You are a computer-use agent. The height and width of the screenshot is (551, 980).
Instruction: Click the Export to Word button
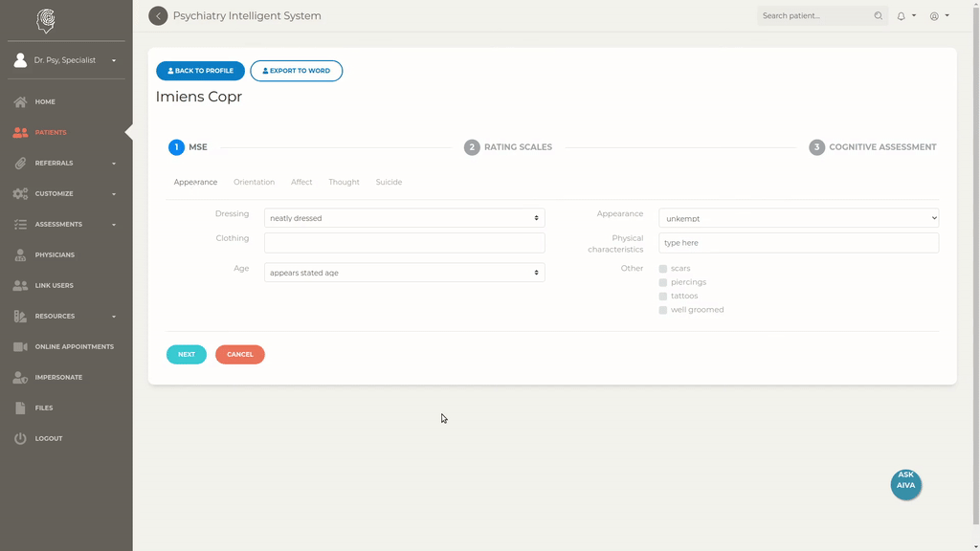(x=296, y=71)
